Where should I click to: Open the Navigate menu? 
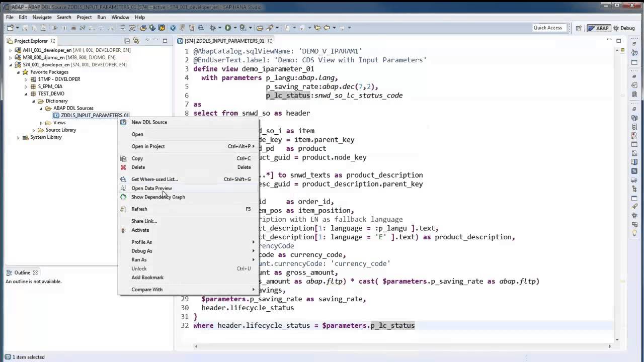(x=42, y=17)
